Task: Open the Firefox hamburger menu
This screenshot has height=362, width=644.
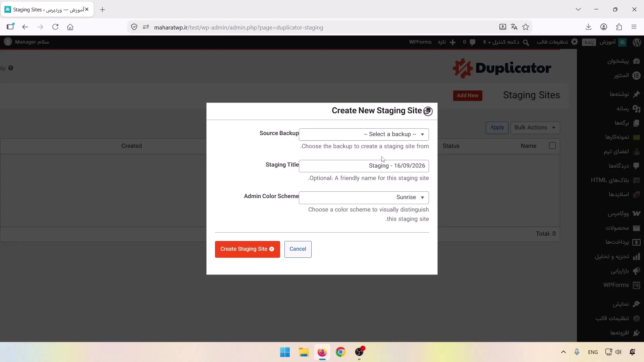Action: pos(634,27)
